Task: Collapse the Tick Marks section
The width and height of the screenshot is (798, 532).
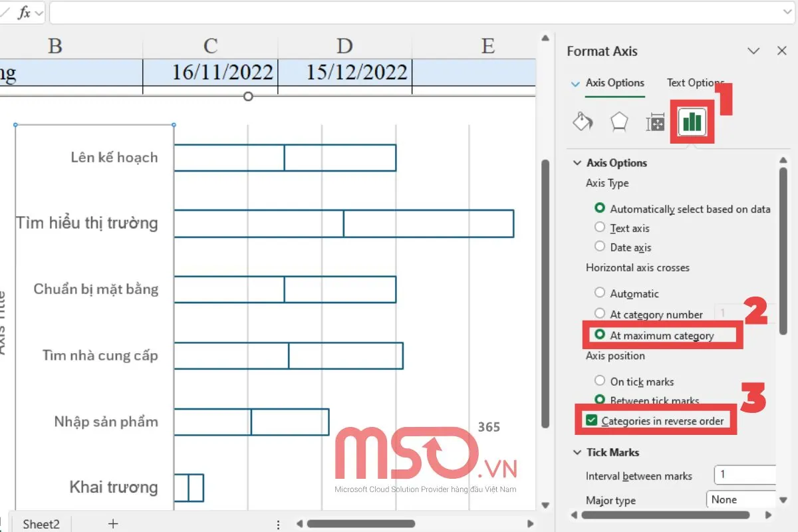Action: 577,452
